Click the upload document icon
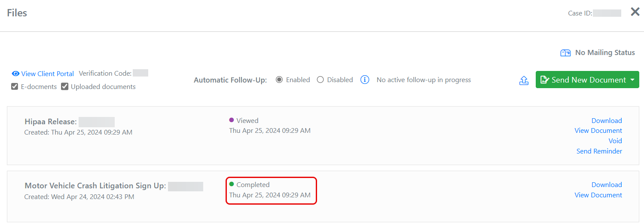The image size is (644, 224). point(524,80)
